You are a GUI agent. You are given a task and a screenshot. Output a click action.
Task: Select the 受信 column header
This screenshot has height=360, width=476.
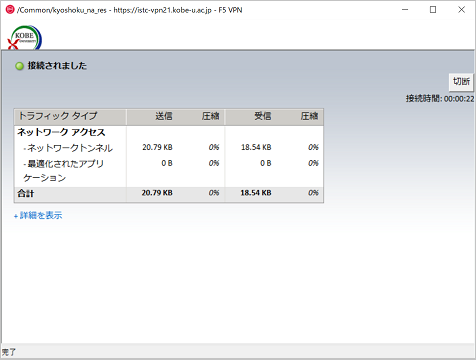[263, 116]
